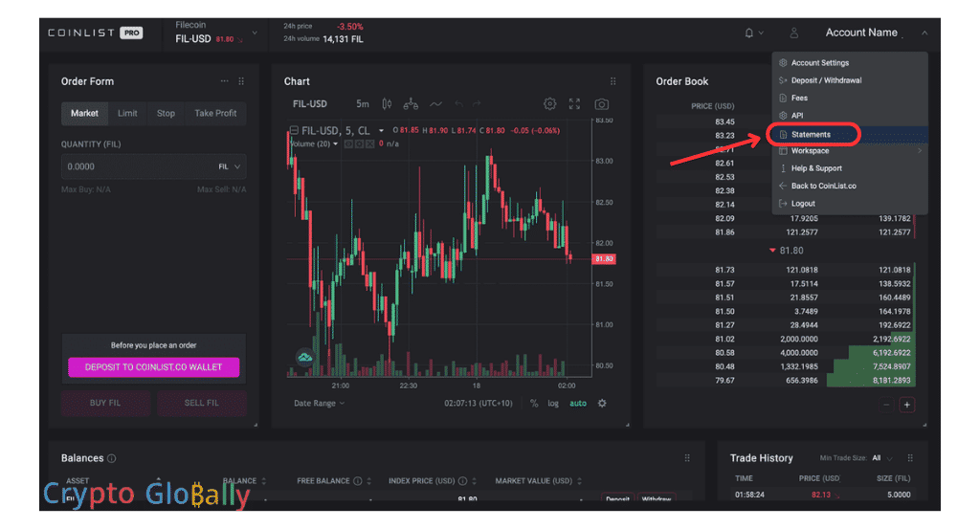Collapse the Account Name menu chevron
Image resolution: width=980 pixels, height=529 pixels.
pyautogui.click(x=924, y=33)
